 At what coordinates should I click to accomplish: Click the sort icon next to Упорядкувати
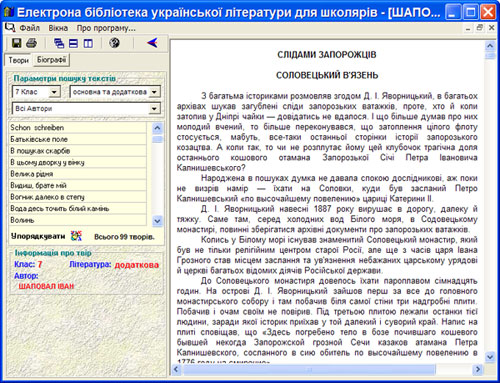[x=76, y=236]
